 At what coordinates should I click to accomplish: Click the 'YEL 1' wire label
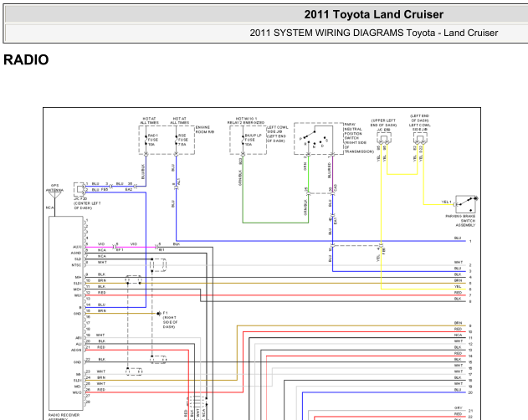pyautogui.click(x=447, y=202)
